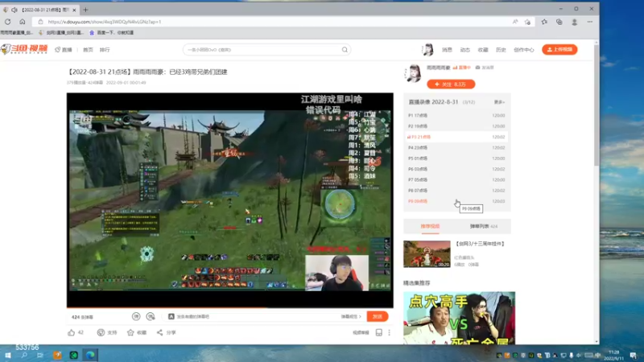The image size is (644, 362).
Task: Click the green app icon in taskbar
Action: coord(73,355)
